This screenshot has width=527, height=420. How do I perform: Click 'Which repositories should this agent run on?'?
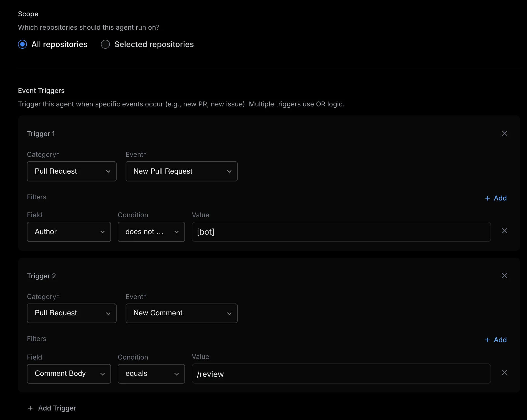point(89,27)
